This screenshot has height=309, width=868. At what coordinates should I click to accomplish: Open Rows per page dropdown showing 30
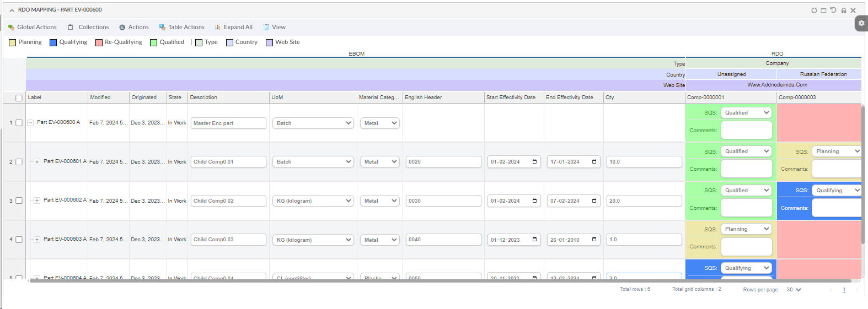click(x=794, y=290)
